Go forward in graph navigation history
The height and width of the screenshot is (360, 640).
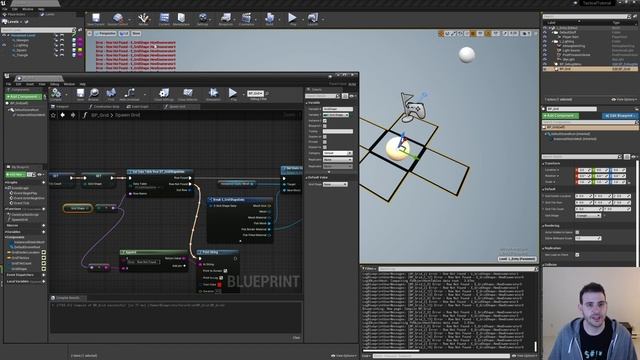pos(73,116)
